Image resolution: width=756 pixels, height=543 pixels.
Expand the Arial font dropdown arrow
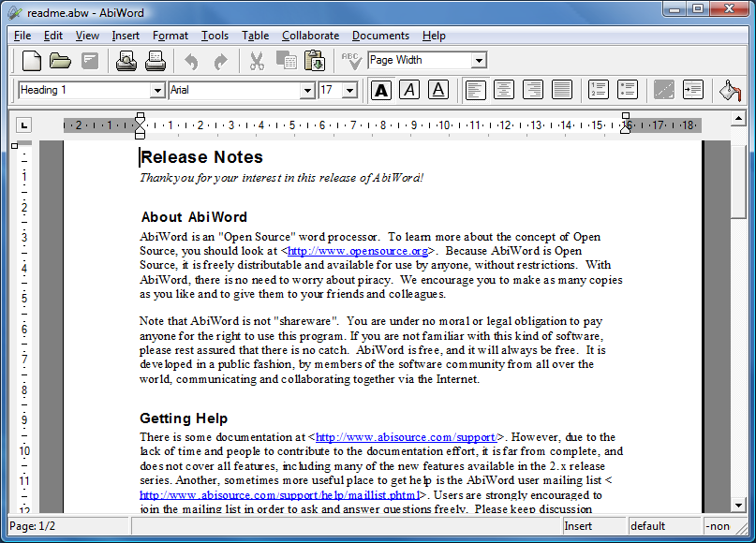(x=307, y=90)
